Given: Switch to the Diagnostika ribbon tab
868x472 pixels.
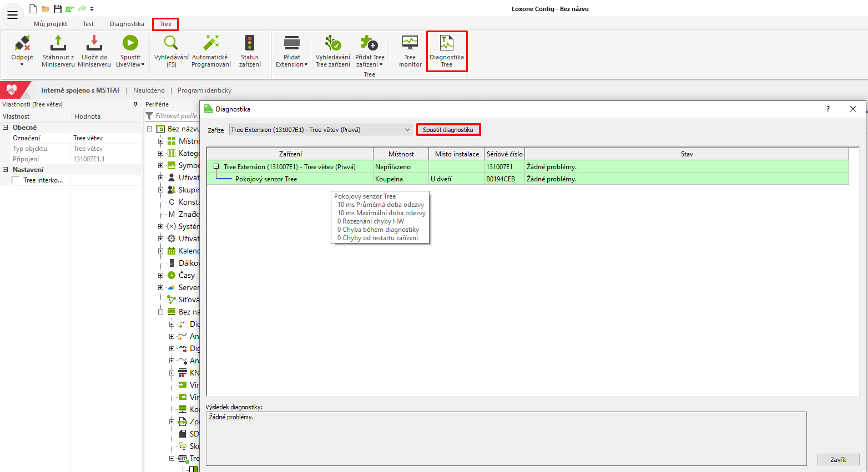Looking at the screenshot, I should coord(127,24).
